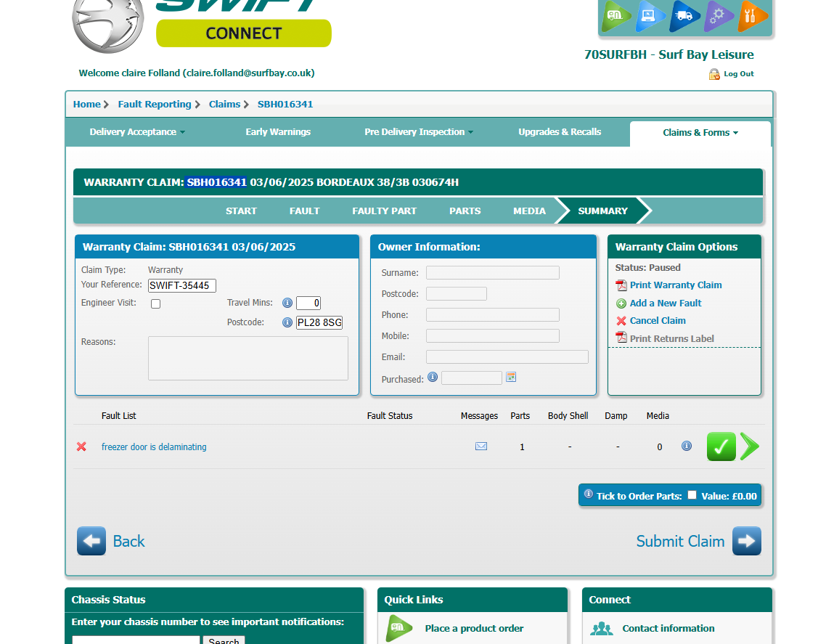Click the purple gears icon in header
Viewport: 826px width, 644px height.
(718, 15)
